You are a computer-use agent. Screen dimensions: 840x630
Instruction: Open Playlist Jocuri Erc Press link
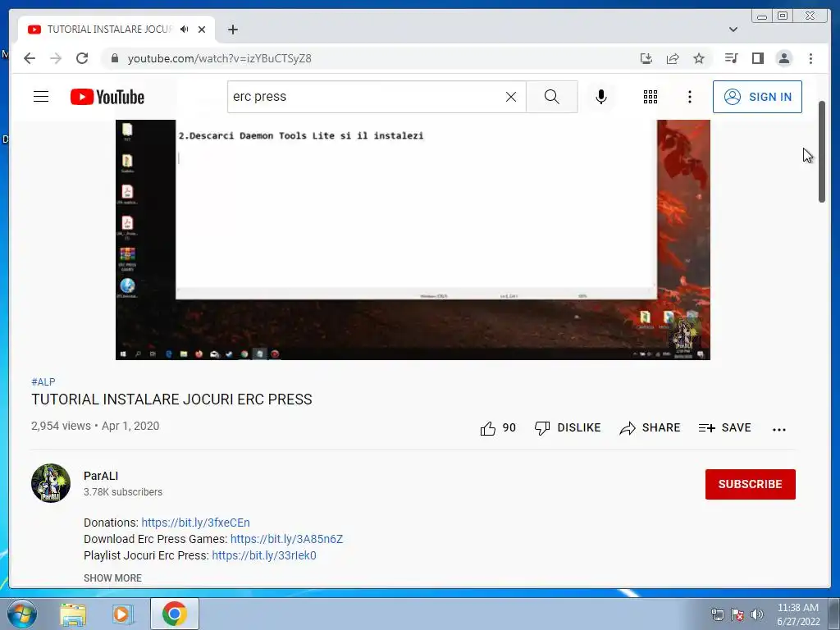tap(264, 555)
